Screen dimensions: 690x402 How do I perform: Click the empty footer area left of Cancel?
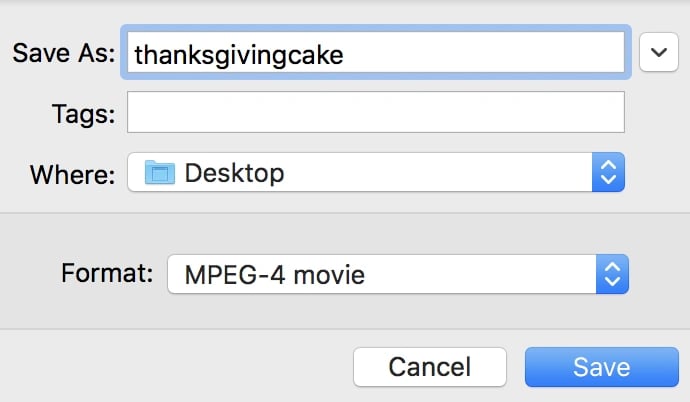point(170,367)
